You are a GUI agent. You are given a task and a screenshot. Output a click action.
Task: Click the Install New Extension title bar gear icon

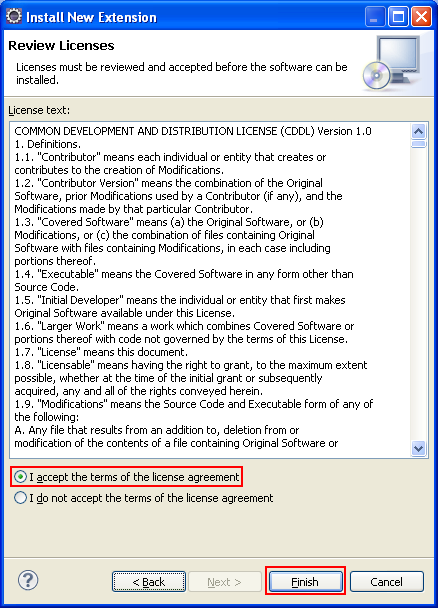click(14, 16)
